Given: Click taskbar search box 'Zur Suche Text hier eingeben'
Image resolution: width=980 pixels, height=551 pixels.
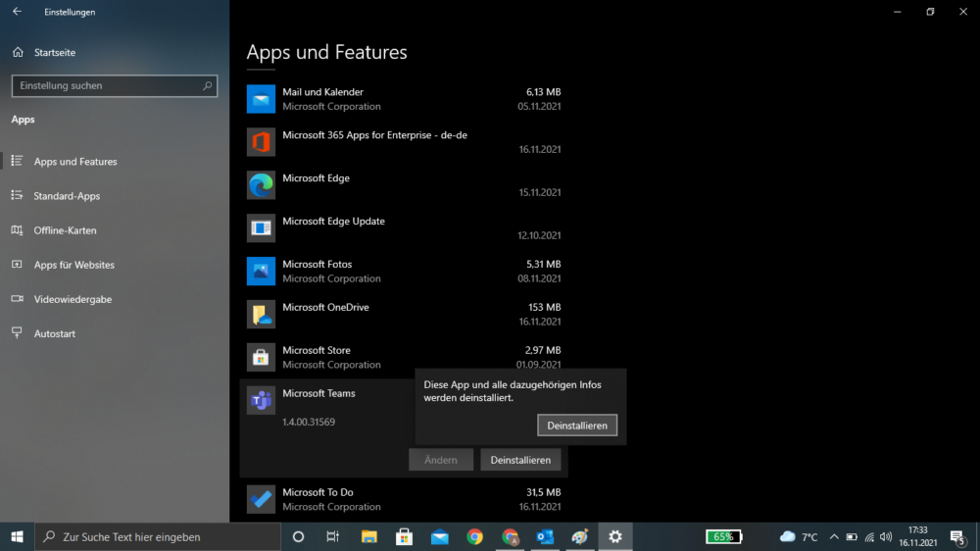Looking at the screenshot, I should click(x=158, y=536).
